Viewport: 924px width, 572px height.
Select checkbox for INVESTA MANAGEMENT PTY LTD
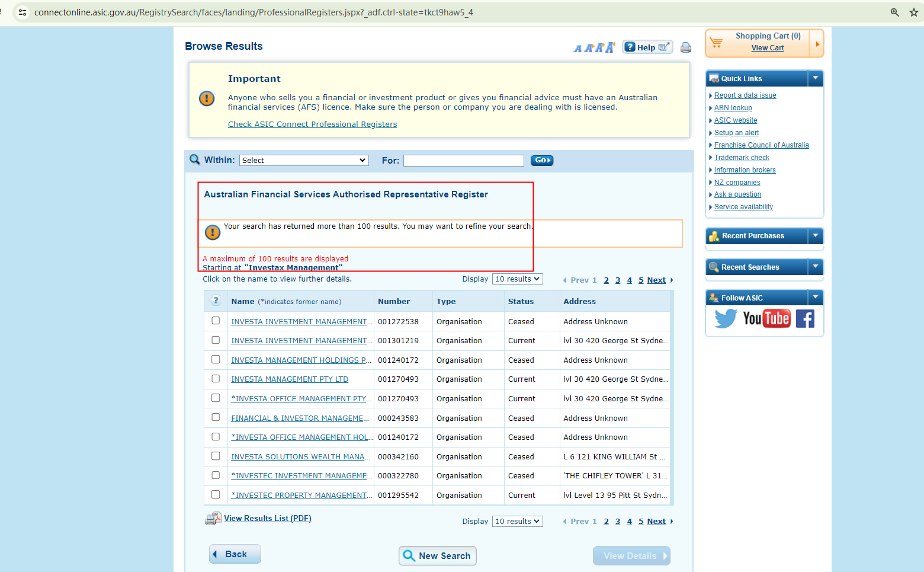coord(216,379)
